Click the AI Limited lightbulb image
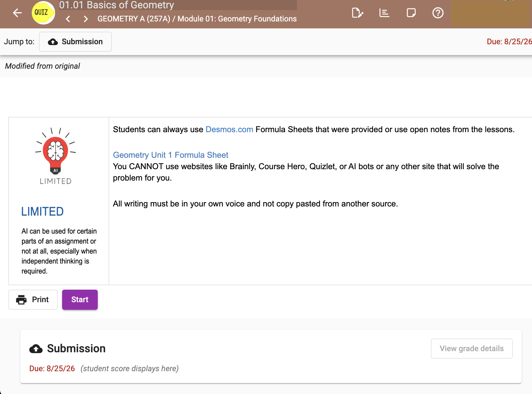Screen dimensions: 532x394 (55, 156)
